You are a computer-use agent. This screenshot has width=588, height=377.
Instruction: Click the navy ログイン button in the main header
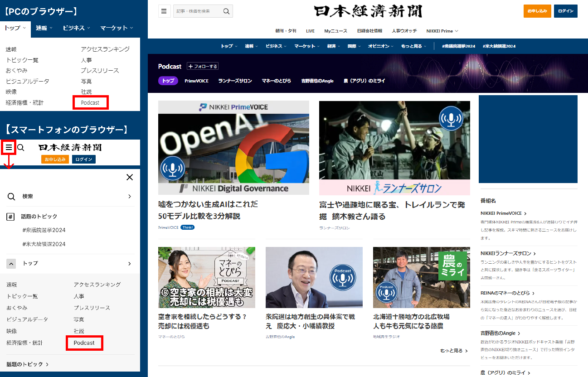(x=566, y=11)
